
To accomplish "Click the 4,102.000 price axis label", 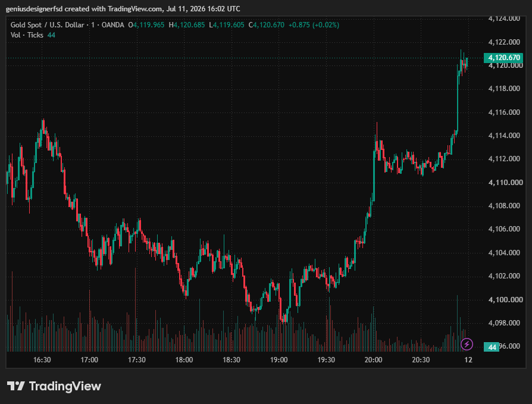I will (504, 276).
